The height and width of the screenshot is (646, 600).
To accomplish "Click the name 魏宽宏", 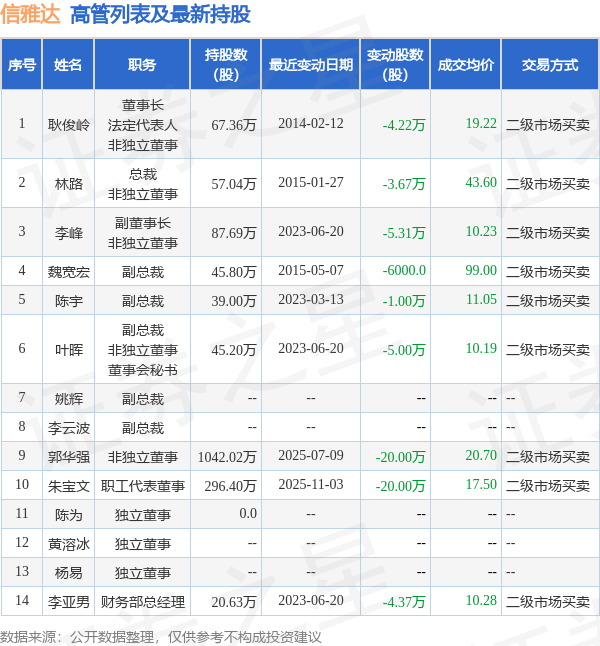I will (68, 272).
